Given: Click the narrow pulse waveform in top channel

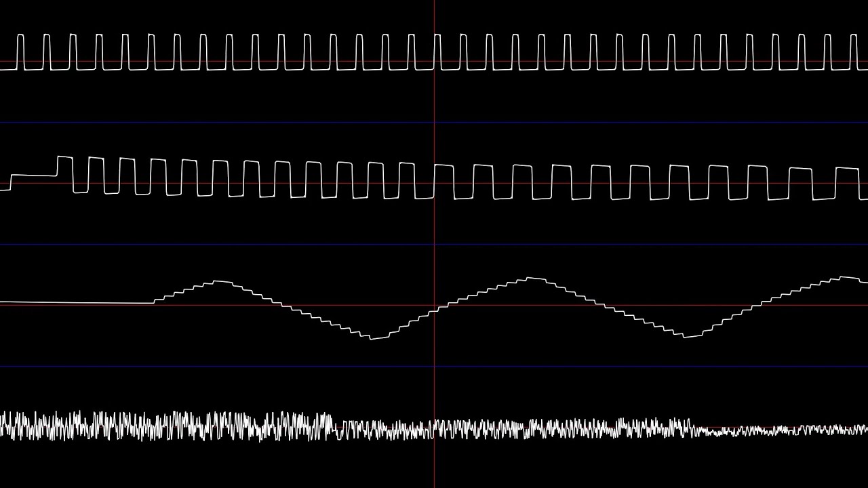Looking at the screenshot, I should click(x=434, y=52).
